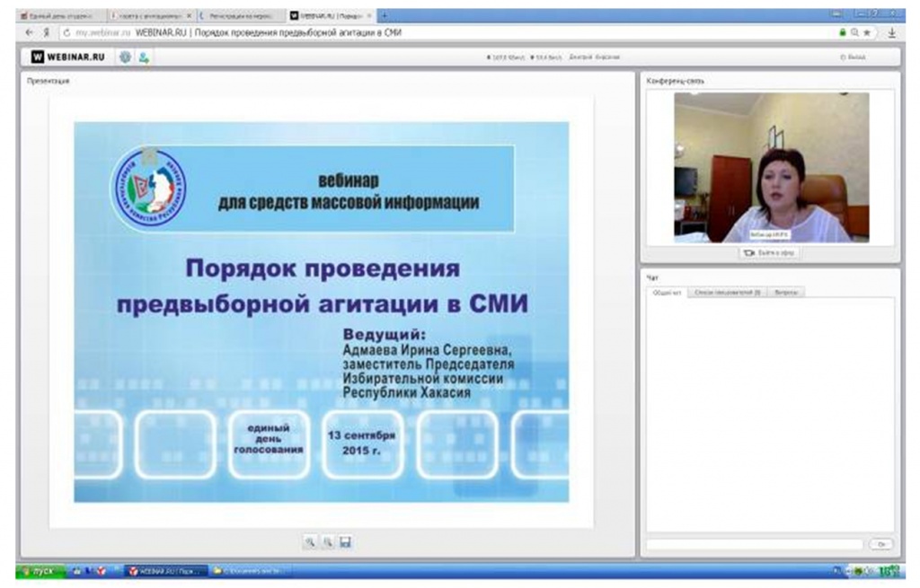Click the Выход logout link
Viewport: 920px width, 588px height.
coord(853,57)
